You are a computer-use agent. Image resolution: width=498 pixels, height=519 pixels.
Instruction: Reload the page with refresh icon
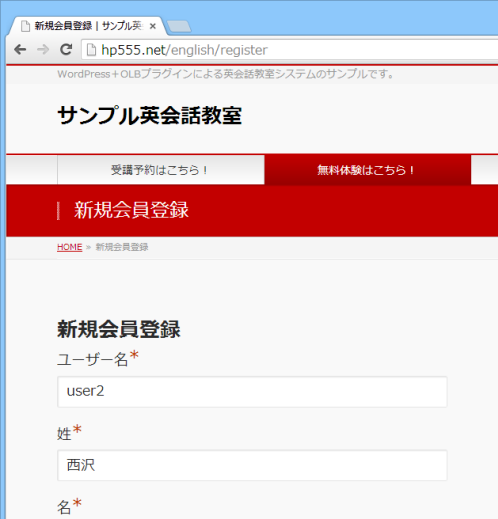pyautogui.click(x=66, y=50)
